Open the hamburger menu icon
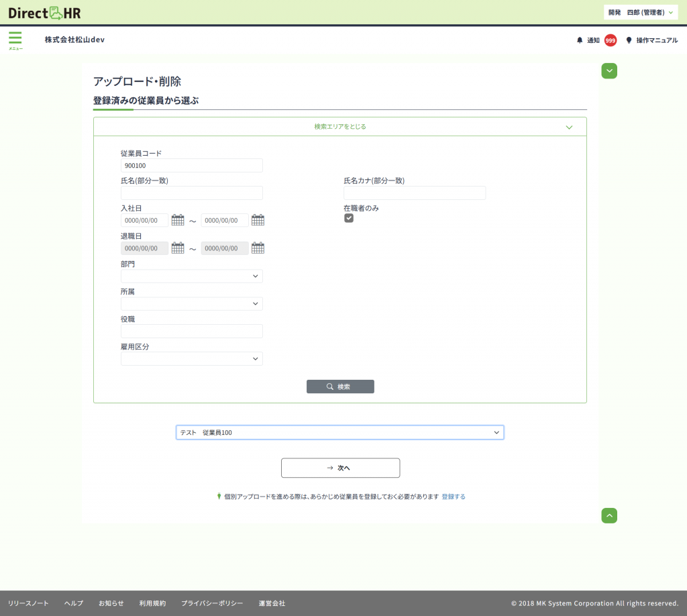Screen dimensions: 687x616 (15, 39)
